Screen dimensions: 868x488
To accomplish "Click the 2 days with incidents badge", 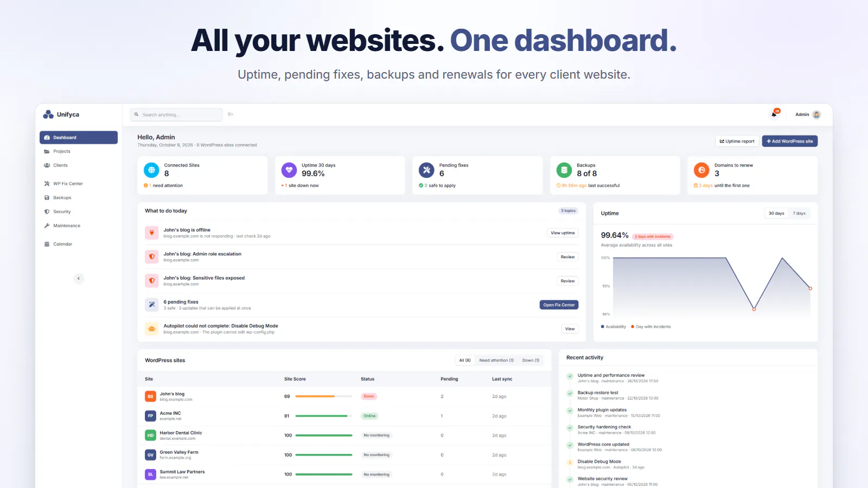I will click(x=653, y=236).
